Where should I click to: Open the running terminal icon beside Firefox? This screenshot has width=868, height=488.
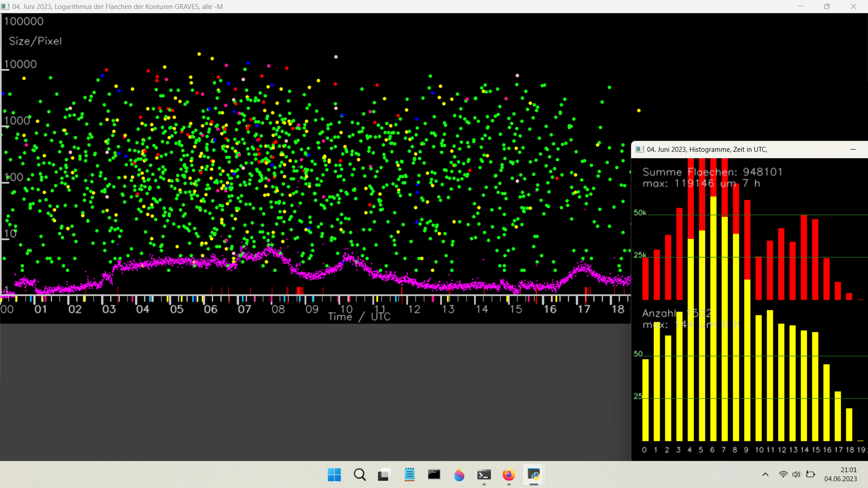point(484,475)
